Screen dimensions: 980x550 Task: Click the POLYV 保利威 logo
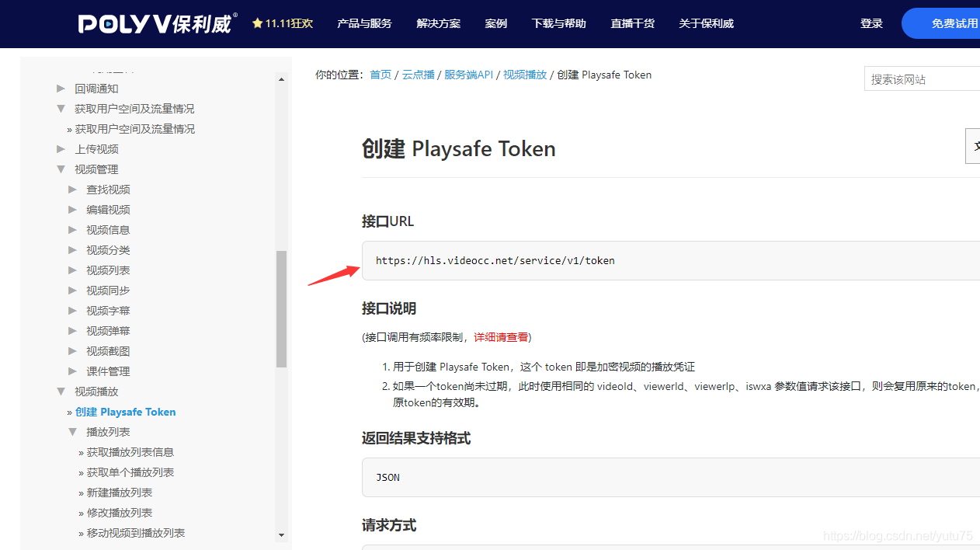(153, 23)
